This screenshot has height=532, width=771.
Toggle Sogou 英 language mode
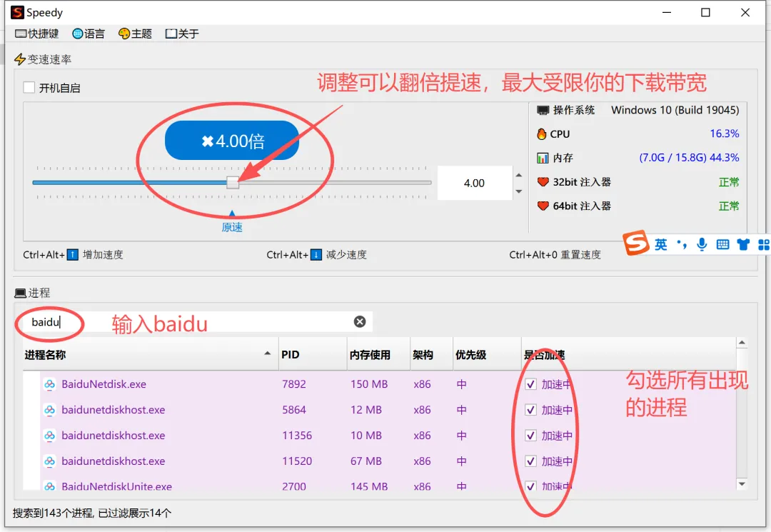coord(660,244)
